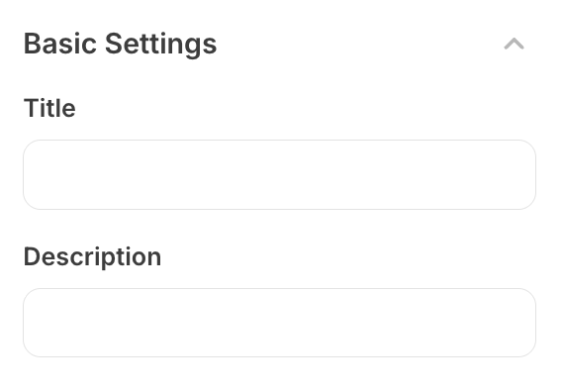Screen dimensions: 564x392
Task: Click the word Title above first field
Action: 49,108
